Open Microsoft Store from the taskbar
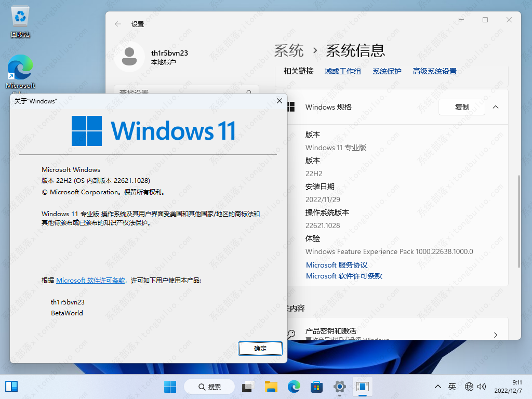The width and height of the screenshot is (532, 399). pos(317,387)
